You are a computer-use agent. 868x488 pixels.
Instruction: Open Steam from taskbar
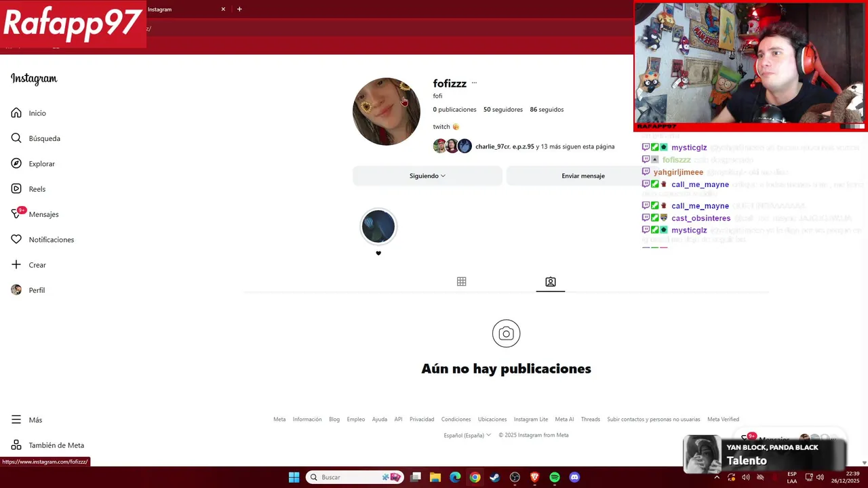[x=495, y=477]
